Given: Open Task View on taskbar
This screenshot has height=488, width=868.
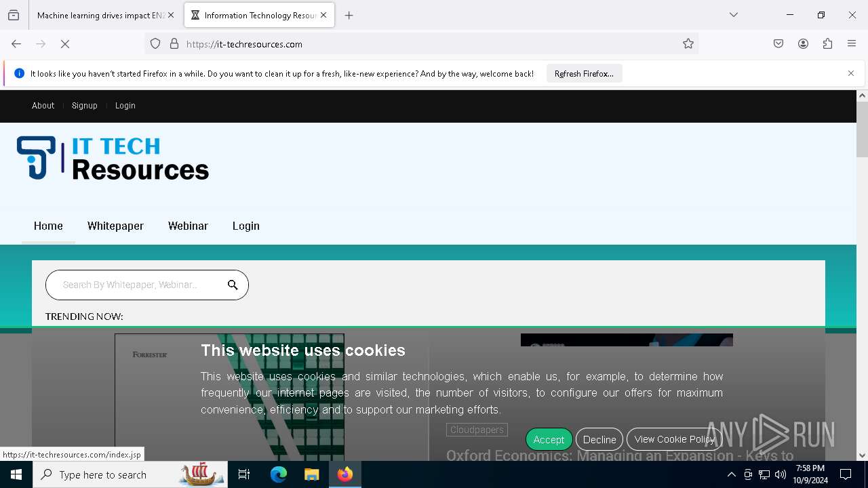Looking at the screenshot, I should (244, 474).
